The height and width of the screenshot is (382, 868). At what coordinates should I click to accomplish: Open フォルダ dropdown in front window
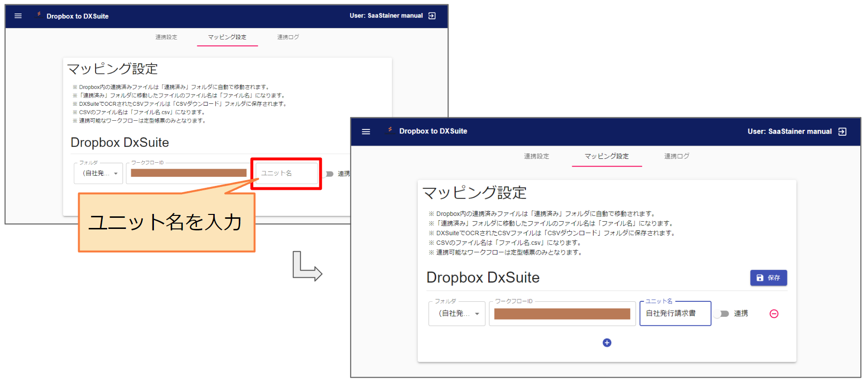tap(457, 314)
